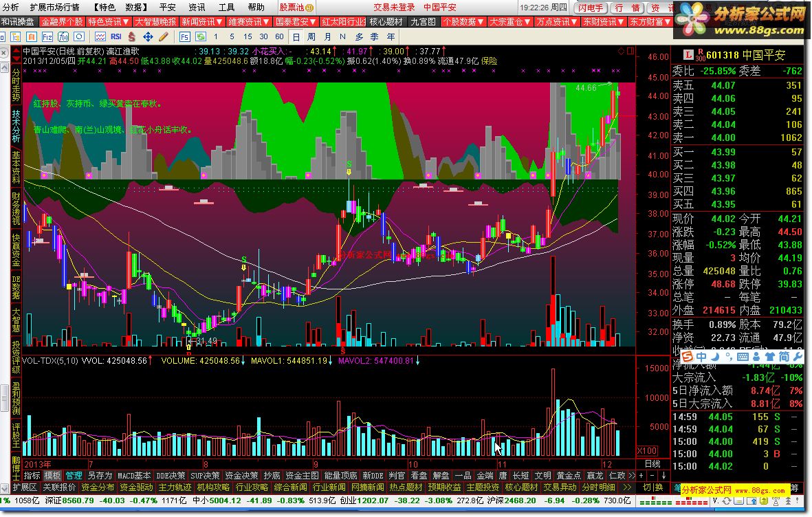The image size is (812, 517).
Task: Open the RSI indicator tool
Action: coord(116,36)
